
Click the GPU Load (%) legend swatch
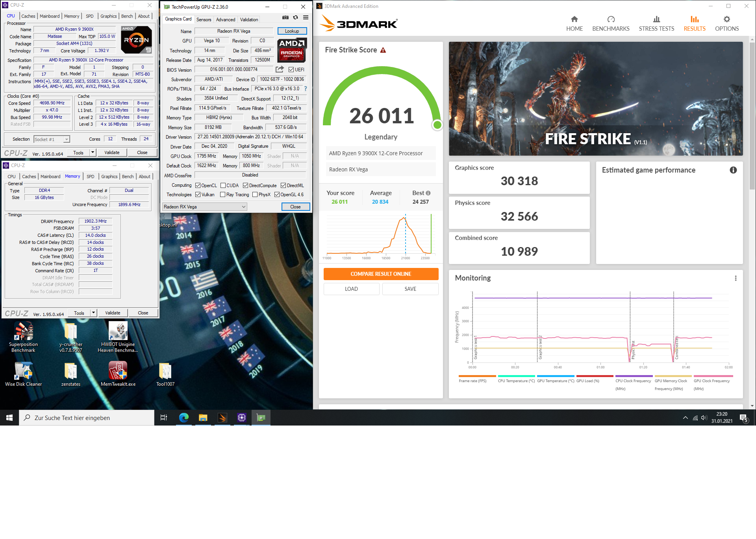click(x=595, y=376)
